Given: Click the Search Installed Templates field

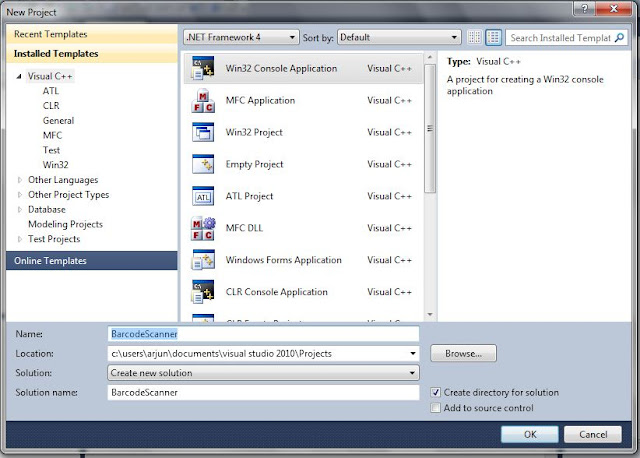Looking at the screenshot, I should click(x=560, y=38).
